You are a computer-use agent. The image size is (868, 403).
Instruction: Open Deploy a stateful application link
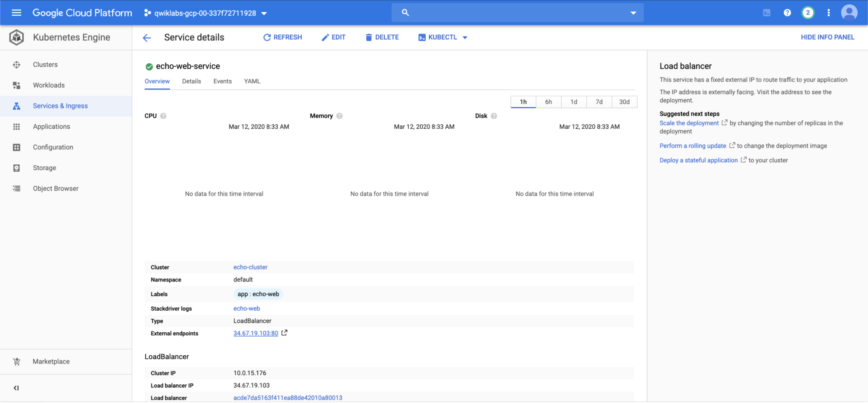(x=699, y=160)
